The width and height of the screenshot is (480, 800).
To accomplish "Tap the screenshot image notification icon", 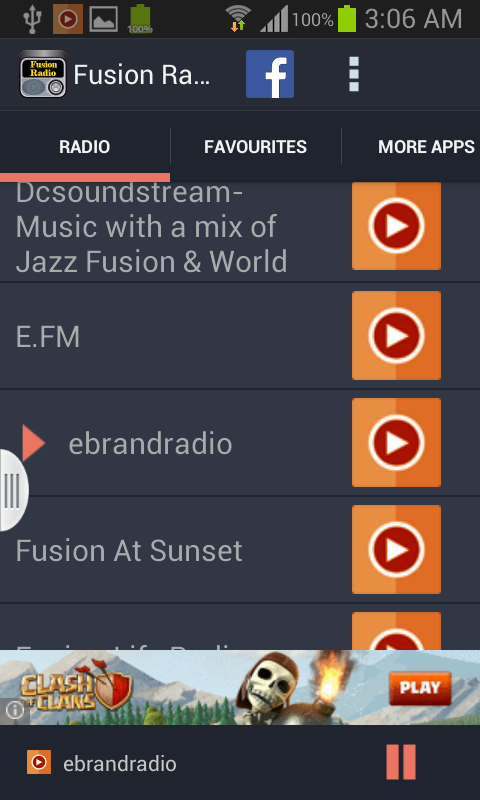I will [104, 19].
